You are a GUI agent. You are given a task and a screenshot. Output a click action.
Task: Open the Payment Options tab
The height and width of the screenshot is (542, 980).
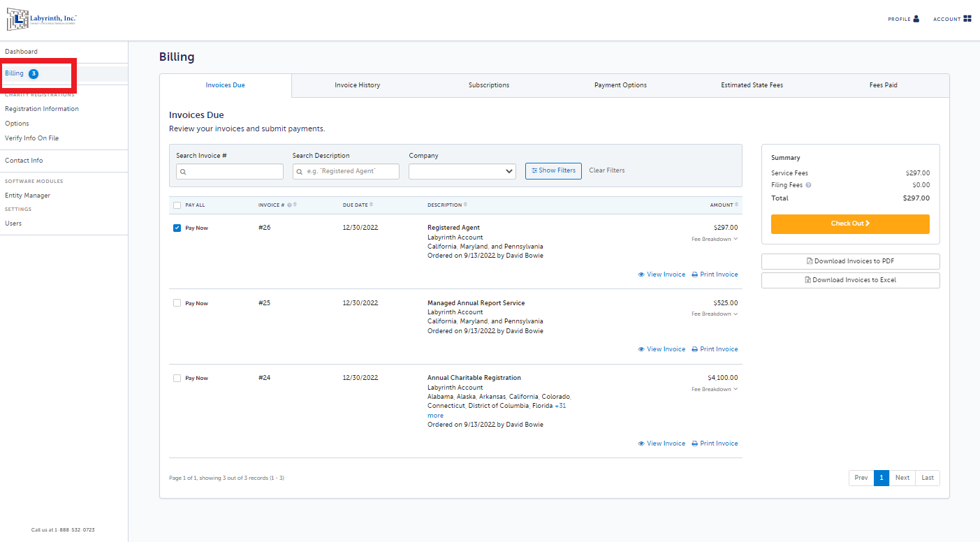tap(620, 85)
